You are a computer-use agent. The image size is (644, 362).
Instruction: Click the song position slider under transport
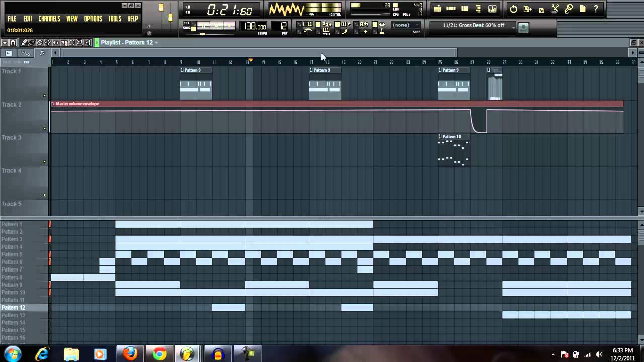point(210,34)
